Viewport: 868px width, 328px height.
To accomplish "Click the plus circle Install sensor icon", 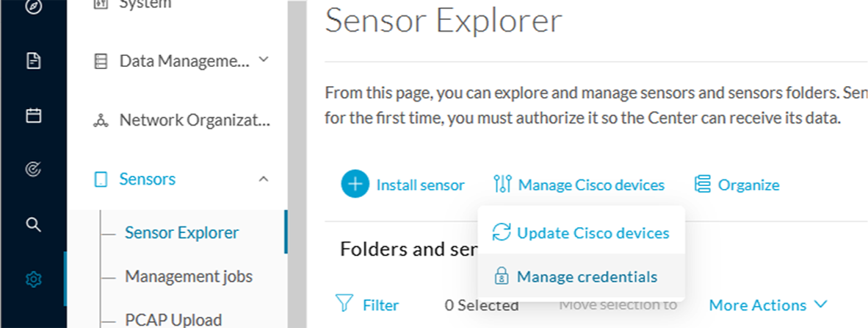I will (355, 185).
